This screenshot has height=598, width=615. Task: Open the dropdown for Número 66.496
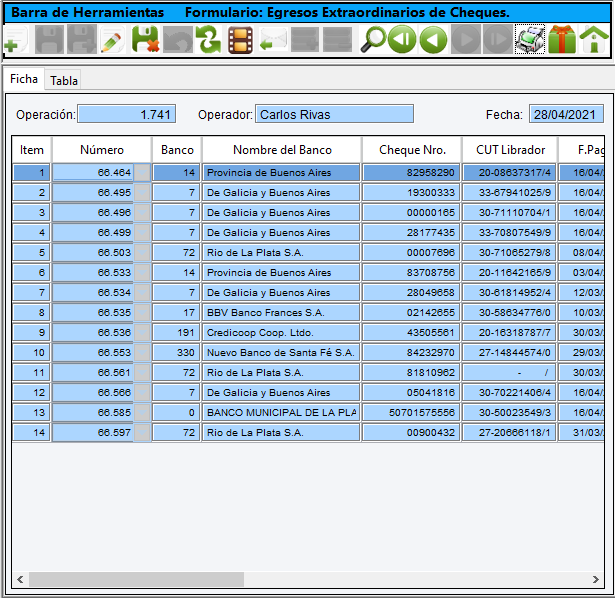142,213
